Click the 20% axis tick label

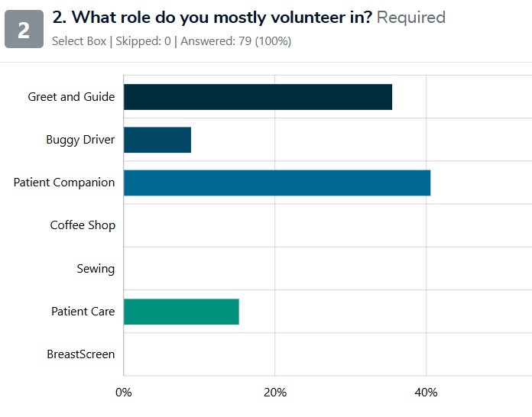(274, 393)
